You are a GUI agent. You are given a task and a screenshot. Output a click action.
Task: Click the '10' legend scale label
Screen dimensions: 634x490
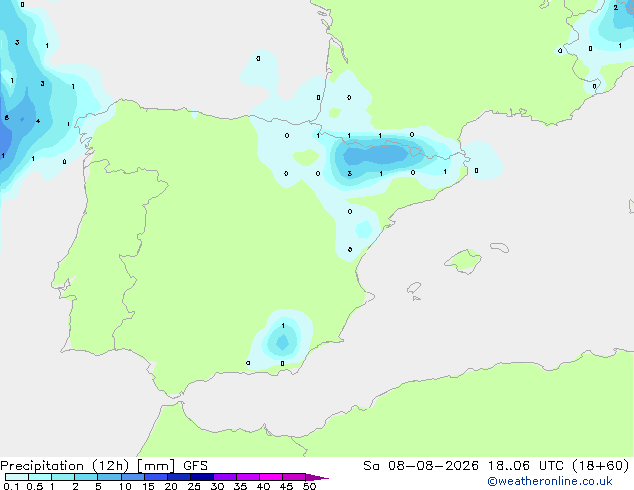click(125, 486)
